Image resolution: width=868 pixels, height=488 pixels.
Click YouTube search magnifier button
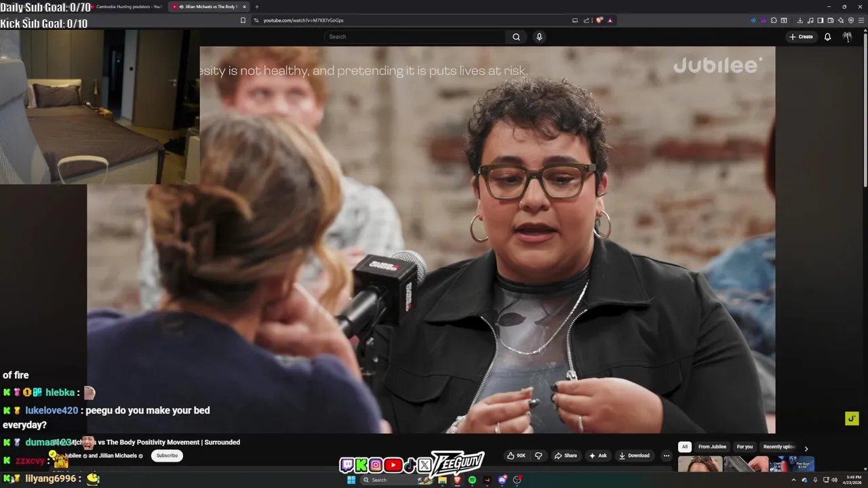tap(516, 37)
